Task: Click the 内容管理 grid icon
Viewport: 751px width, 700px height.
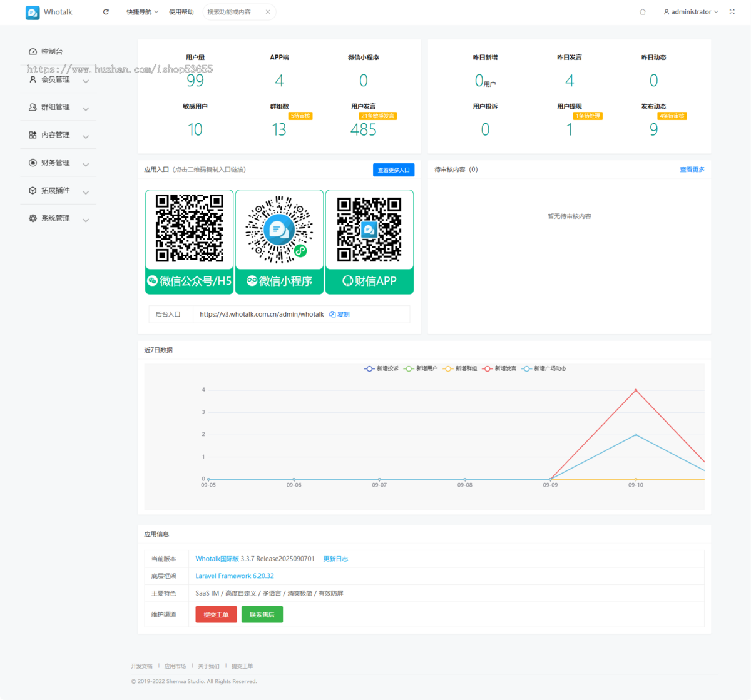Action: point(33,135)
